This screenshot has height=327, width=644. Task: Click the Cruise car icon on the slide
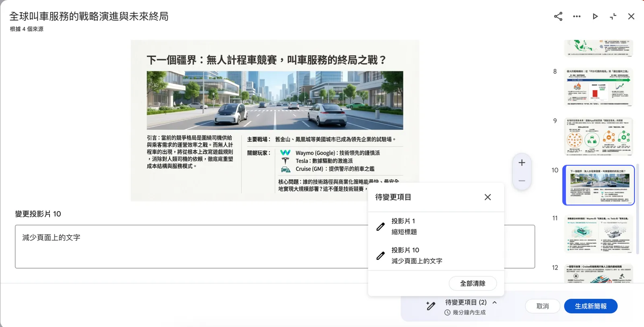tap(285, 169)
